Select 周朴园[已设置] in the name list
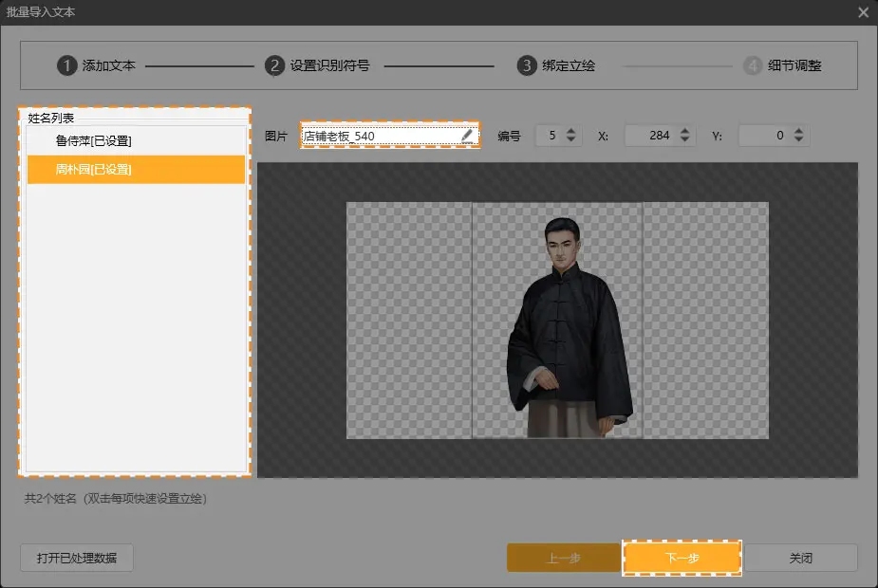Image resolution: width=878 pixels, height=588 pixels. [x=136, y=170]
